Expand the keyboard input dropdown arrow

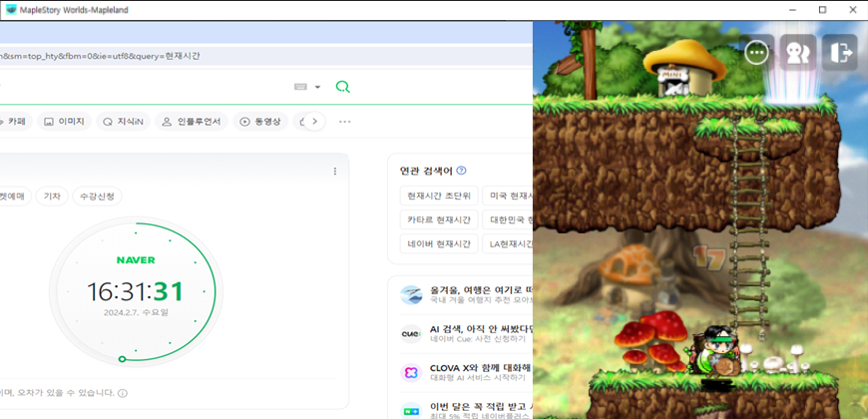[x=317, y=87]
